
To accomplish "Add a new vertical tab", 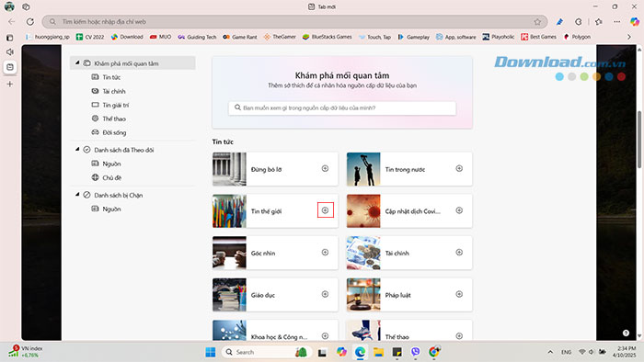I will (x=10, y=84).
